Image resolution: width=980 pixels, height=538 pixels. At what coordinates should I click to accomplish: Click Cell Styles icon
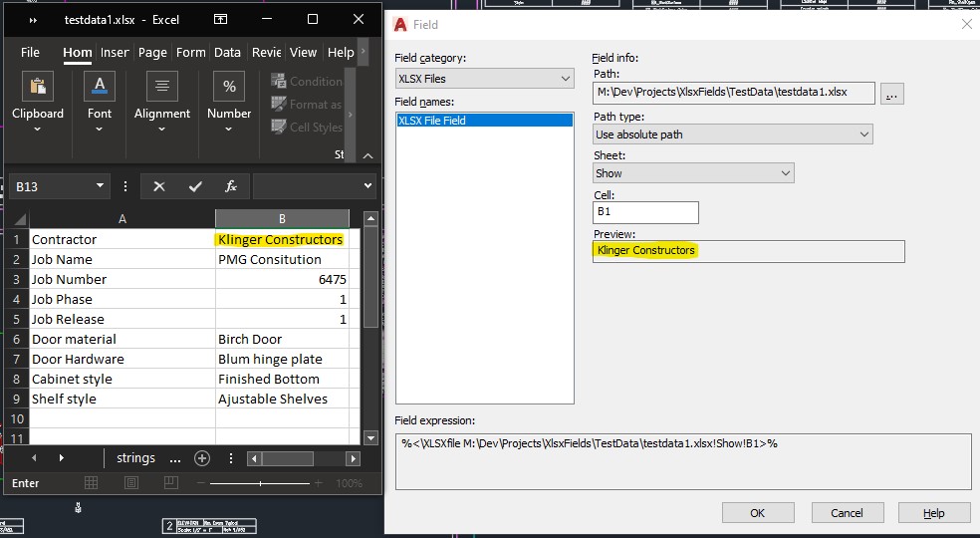[279, 127]
